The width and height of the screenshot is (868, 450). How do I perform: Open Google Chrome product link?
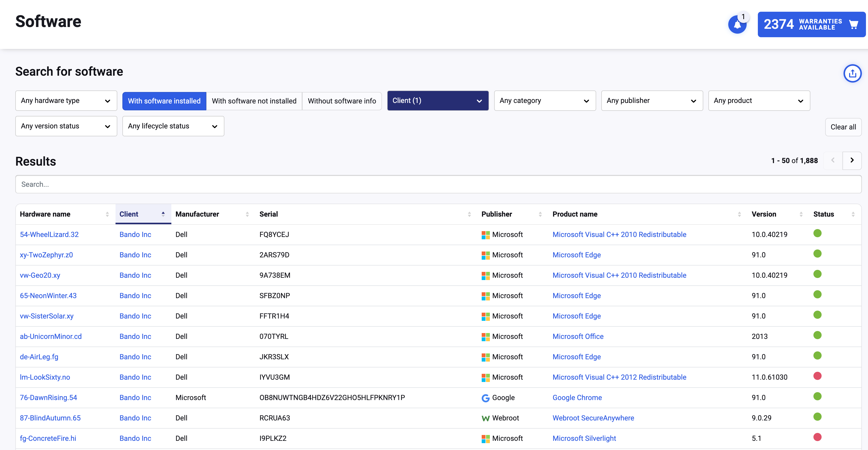(577, 398)
